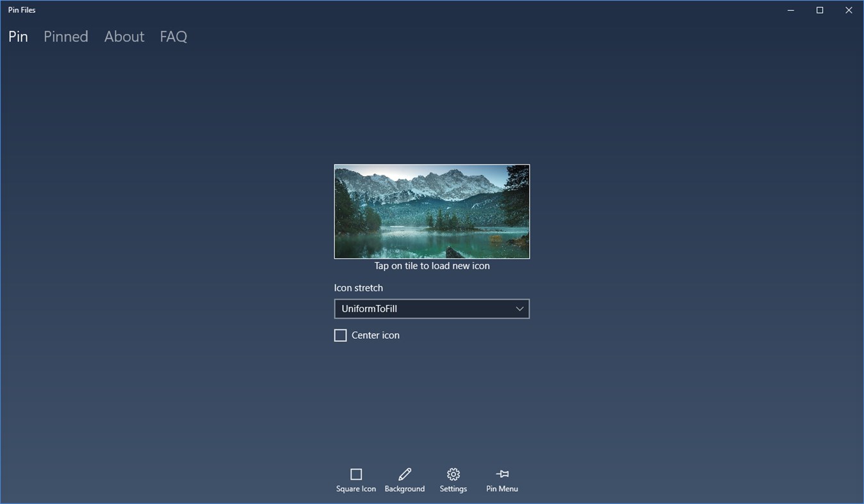Minimize the Pin Files window
This screenshot has width=864, height=504.
790,10
